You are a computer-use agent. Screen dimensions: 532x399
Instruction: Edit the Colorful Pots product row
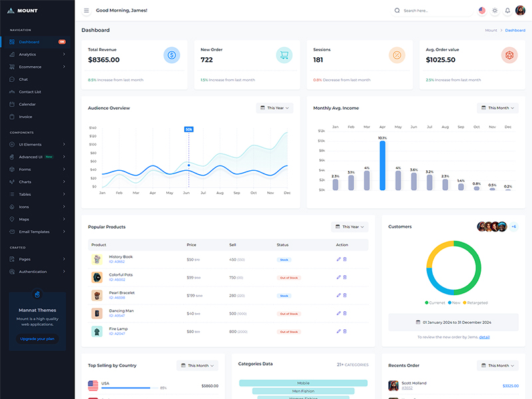[x=338, y=277]
